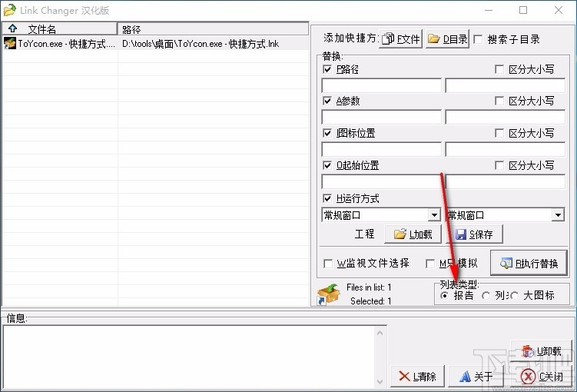Click the U卸载 uninstall button
This screenshot has width=577, height=392.
pyautogui.click(x=541, y=351)
